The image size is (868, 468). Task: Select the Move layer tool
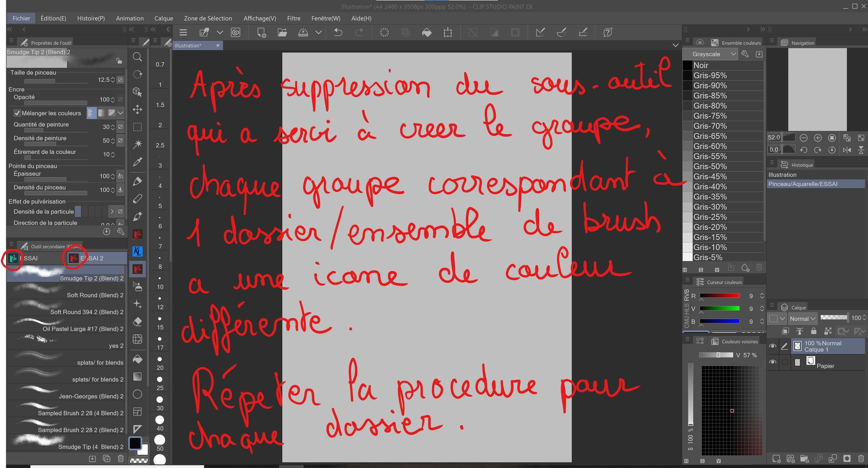pyautogui.click(x=137, y=109)
